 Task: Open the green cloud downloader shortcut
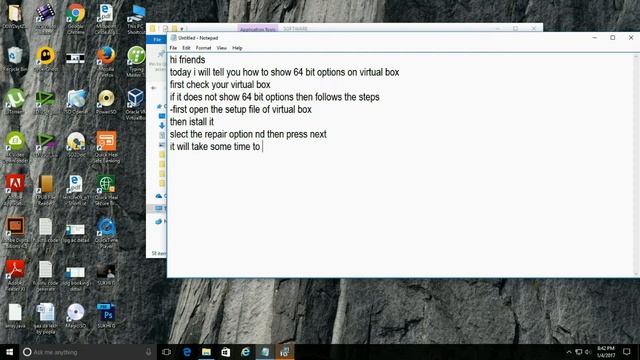[x=15, y=147]
